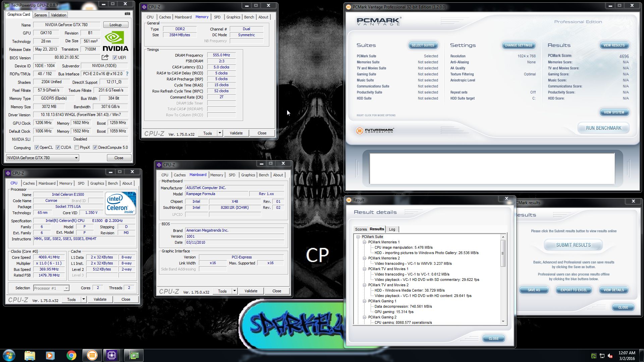Viewport: 644px width, 362px height.
Task: Click EXPORT TO EXCEL button
Action: tap(574, 290)
